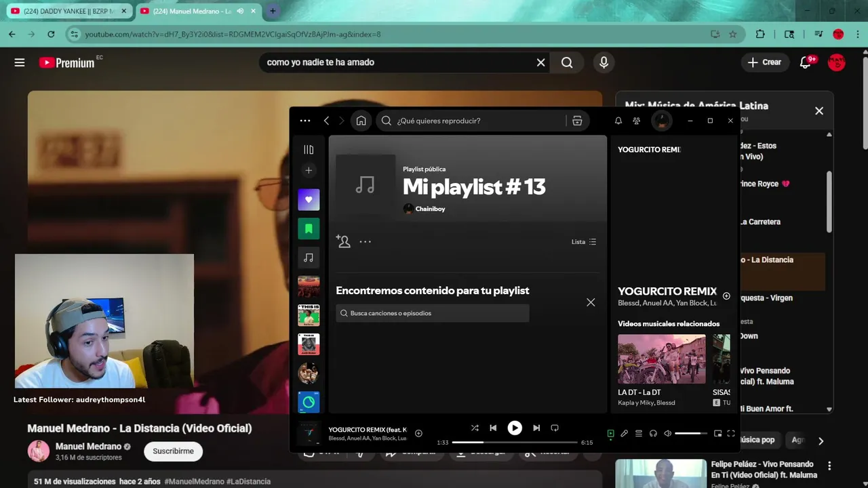The width and height of the screenshot is (868, 488).
Task: Close the find content section
Action: point(591,302)
